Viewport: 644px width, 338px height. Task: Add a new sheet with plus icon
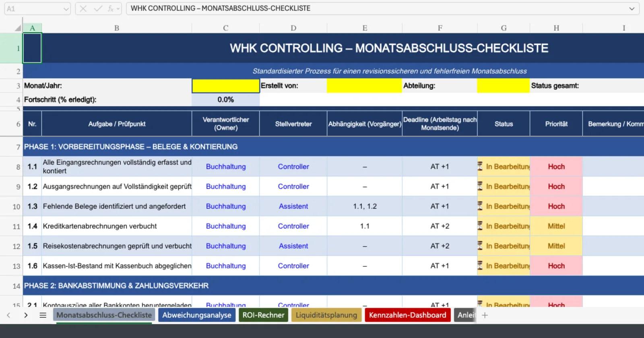pyautogui.click(x=485, y=315)
